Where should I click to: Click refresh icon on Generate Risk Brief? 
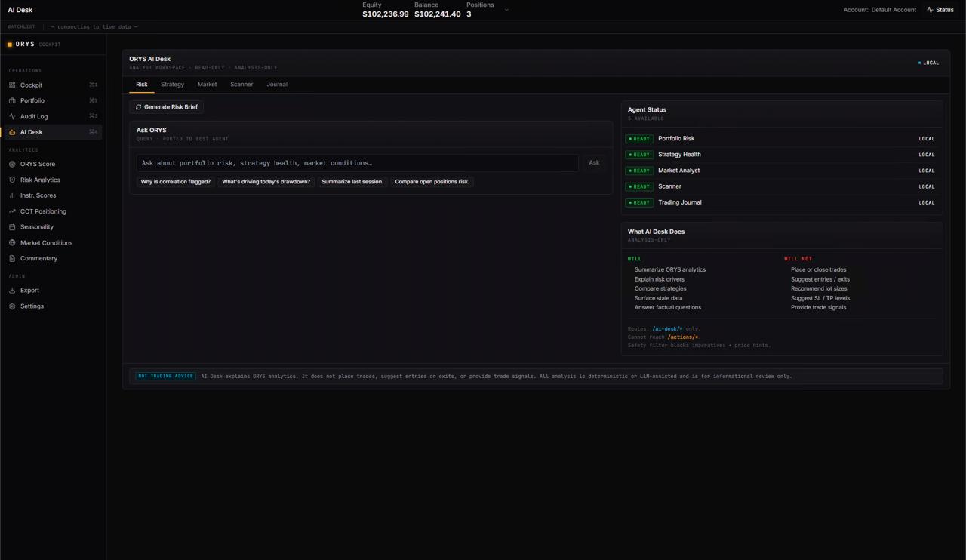pos(138,107)
